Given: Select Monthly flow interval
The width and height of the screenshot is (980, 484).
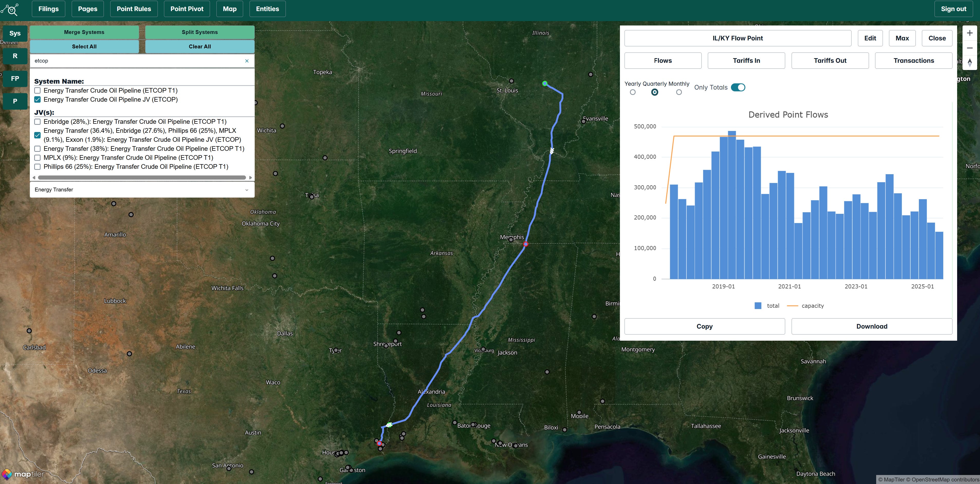Looking at the screenshot, I should point(679,92).
